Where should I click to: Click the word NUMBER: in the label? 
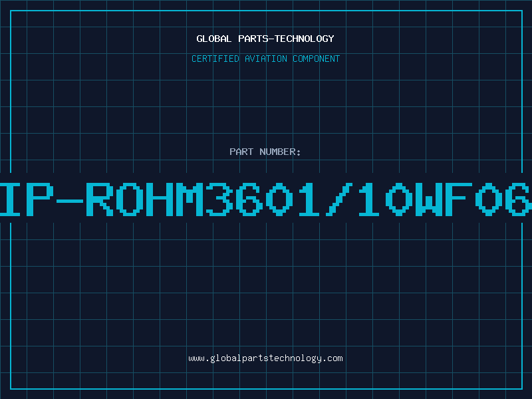point(280,152)
